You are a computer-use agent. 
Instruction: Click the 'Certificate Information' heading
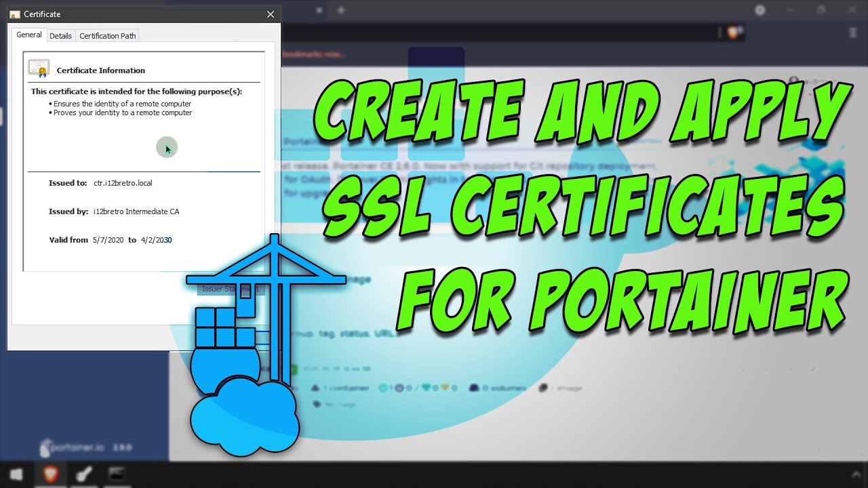point(101,70)
